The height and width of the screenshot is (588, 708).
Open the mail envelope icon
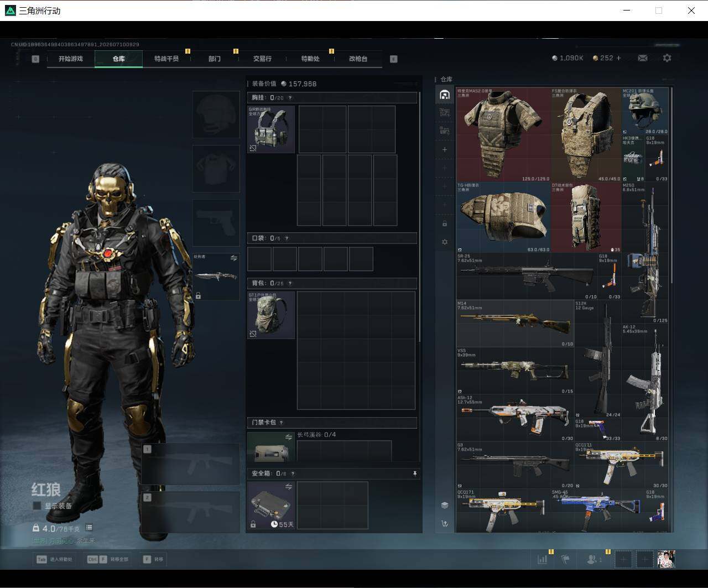pos(643,58)
